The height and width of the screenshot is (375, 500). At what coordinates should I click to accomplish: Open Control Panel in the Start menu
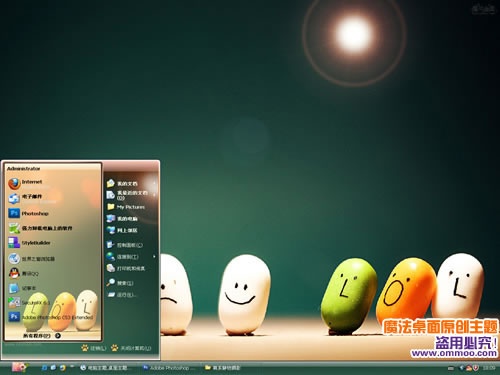coord(124,245)
